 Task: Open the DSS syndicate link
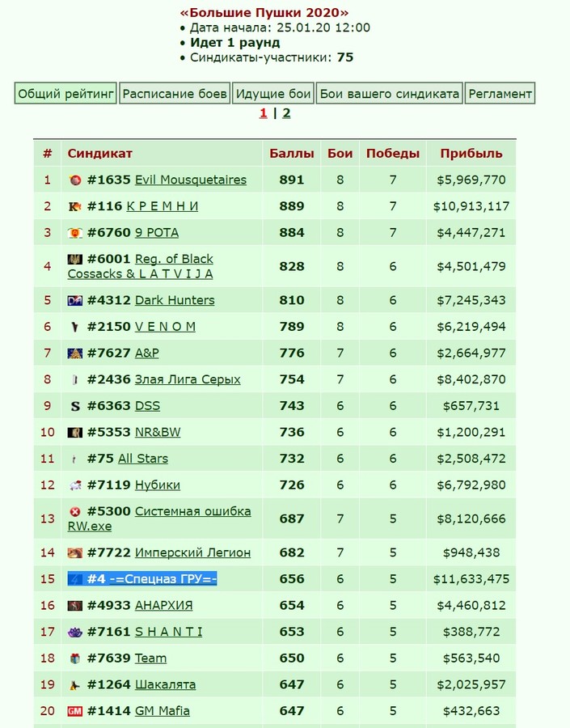coord(148,406)
